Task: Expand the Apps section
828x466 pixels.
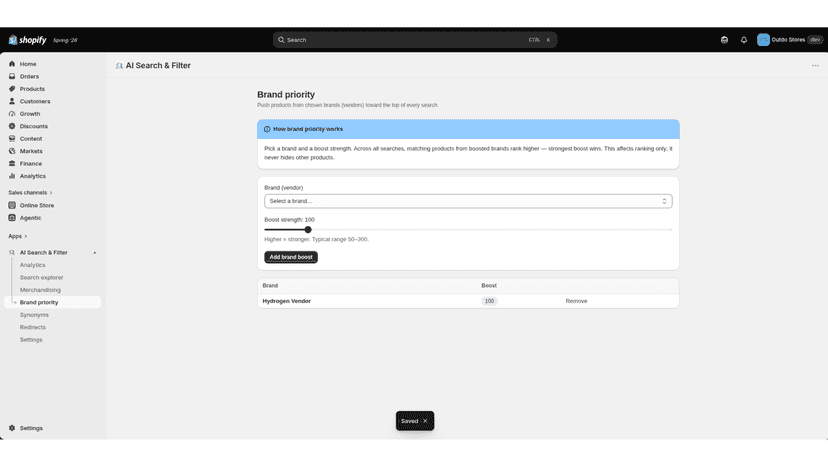Action: click(17, 236)
